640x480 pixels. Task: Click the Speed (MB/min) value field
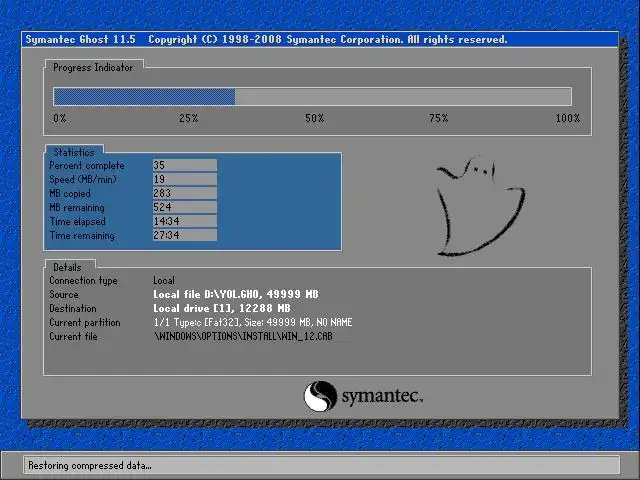pos(184,179)
